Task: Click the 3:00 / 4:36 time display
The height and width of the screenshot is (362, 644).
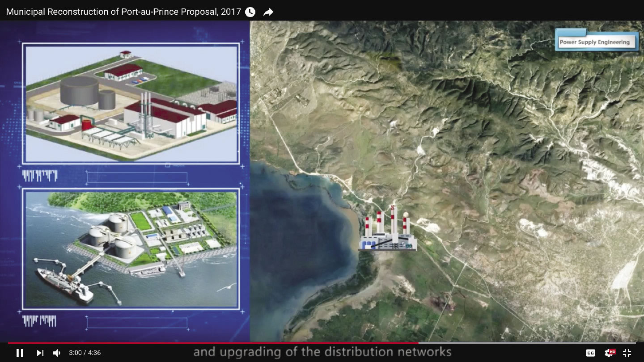Action: click(85, 353)
